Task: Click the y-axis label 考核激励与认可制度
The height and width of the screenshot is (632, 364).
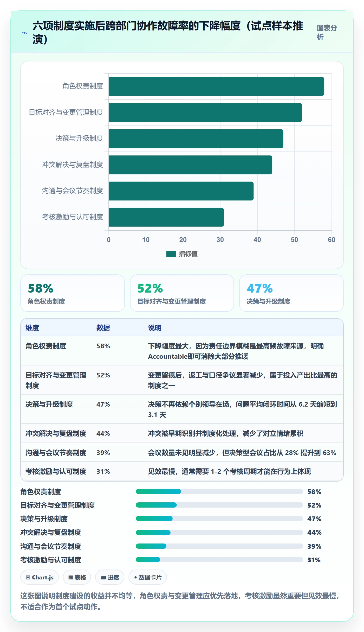Action: (73, 217)
